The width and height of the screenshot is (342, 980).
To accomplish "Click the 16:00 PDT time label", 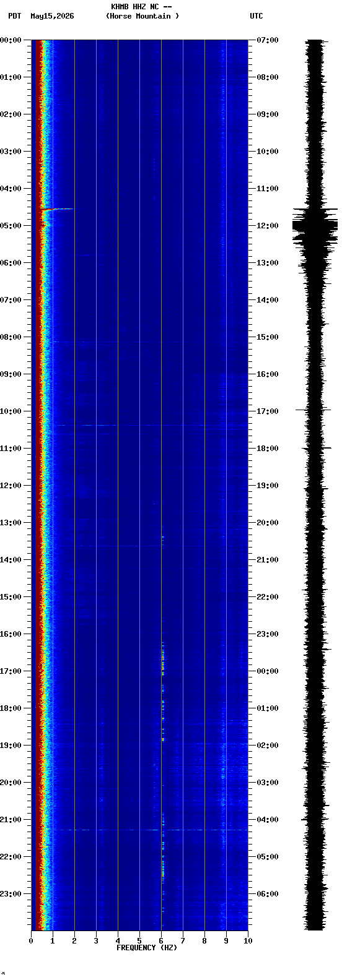I will tap(11, 634).
